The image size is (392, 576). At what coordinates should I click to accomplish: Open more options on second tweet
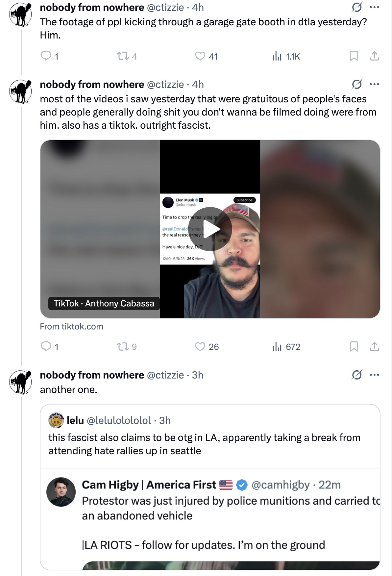click(374, 84)
